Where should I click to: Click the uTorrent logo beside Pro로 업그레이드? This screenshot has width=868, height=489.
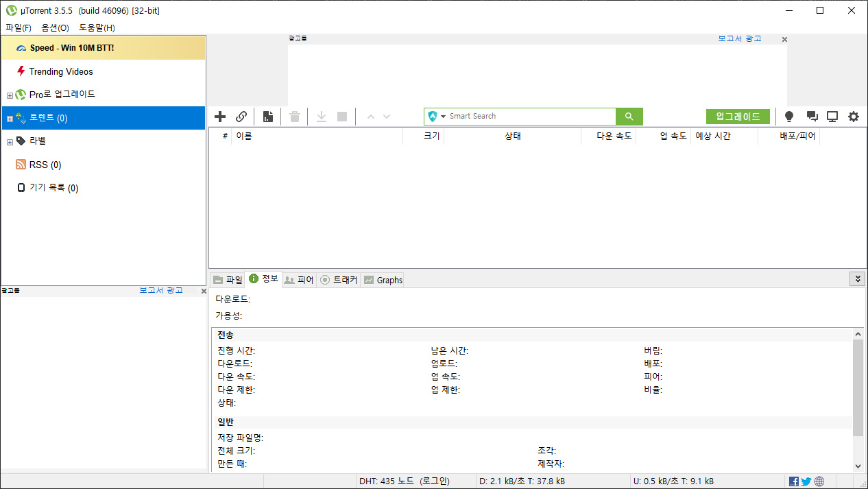click(x=21, y=95)
